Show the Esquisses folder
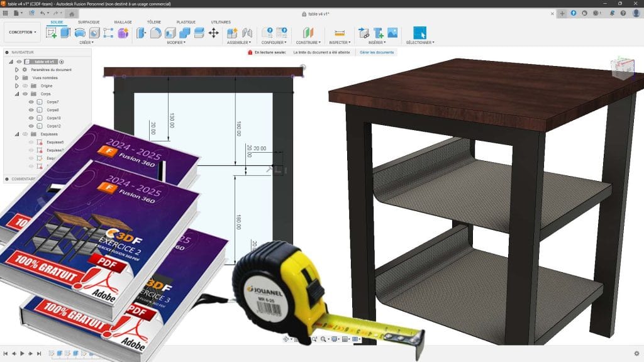Image resolution: width=644 pixels, height=362 pixels. click(25, 134)
